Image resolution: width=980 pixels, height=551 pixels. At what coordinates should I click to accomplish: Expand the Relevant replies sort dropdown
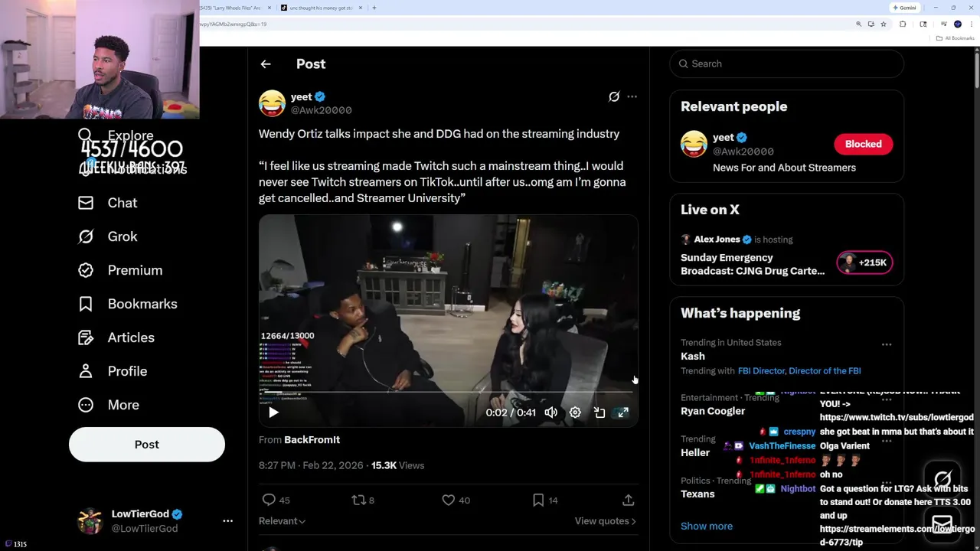point(282,521)
